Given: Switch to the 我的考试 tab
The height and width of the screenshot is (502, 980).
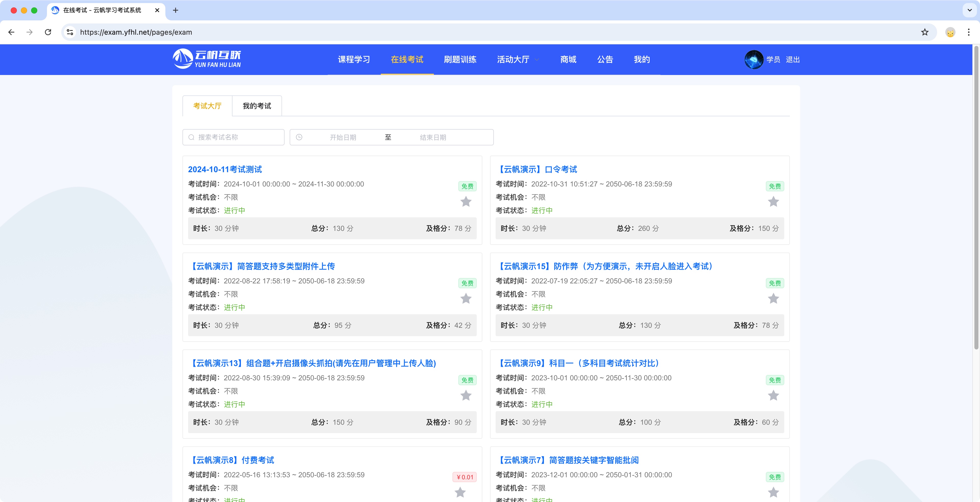Looking at the screenshot, I should [x=257, y=106].
